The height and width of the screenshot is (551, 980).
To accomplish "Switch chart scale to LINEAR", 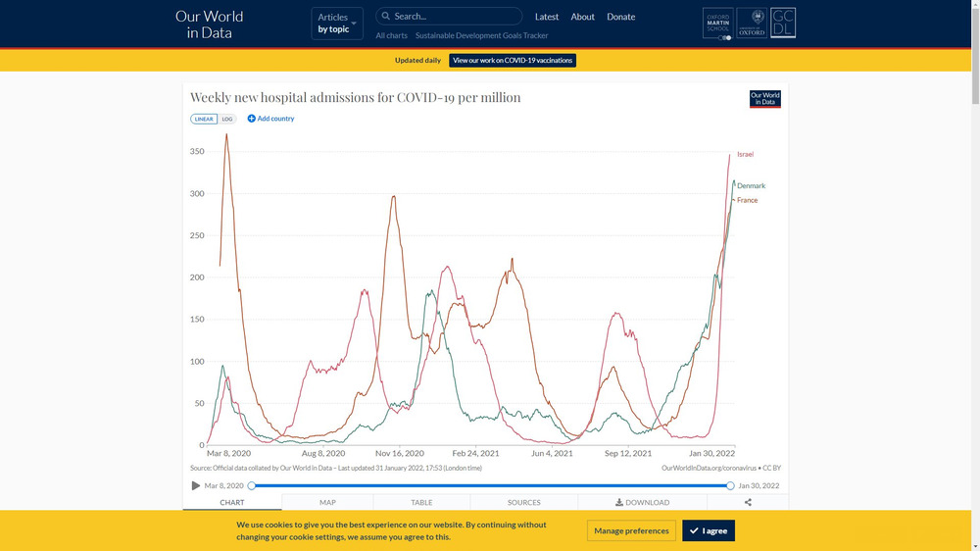I will click(204, 119).
